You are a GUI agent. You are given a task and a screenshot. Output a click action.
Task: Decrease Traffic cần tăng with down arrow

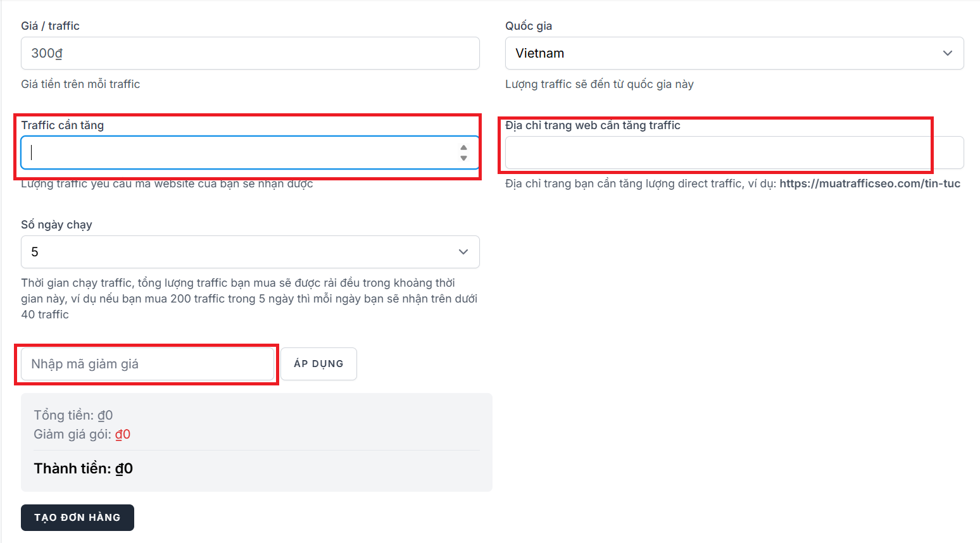click(x=463, y=158)
